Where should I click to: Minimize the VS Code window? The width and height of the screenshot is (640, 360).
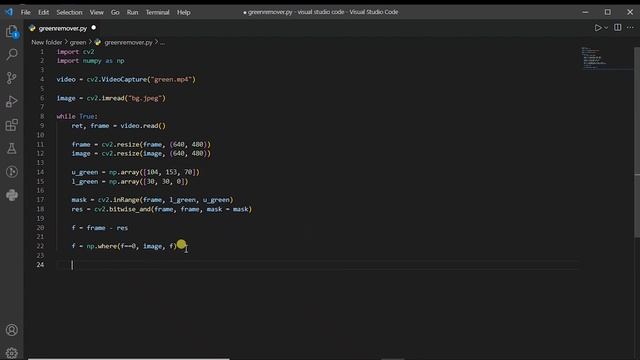(585, 12)
